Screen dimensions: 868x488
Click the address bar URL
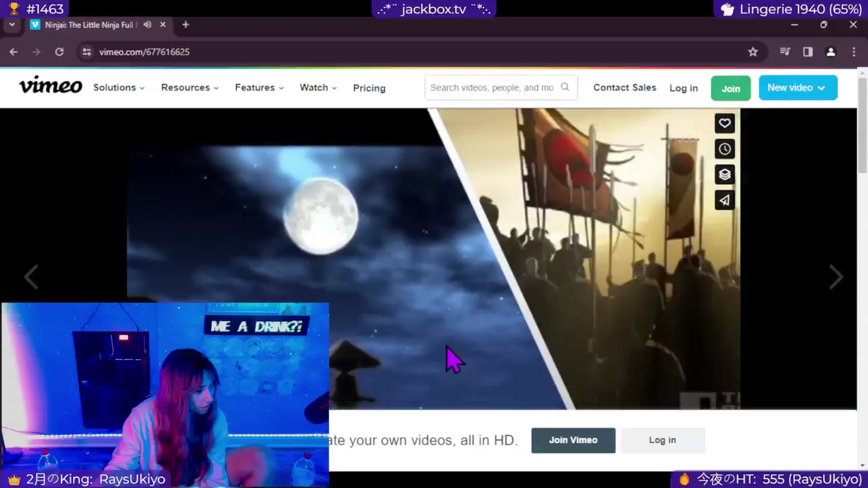(144, 52)
